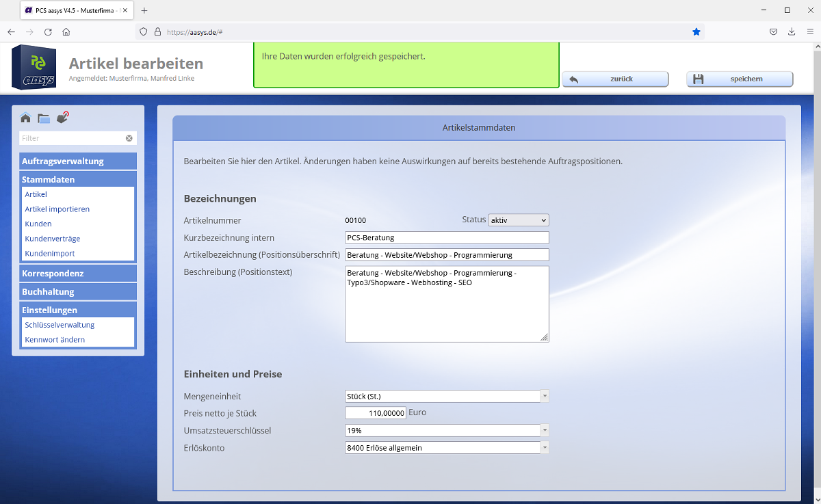
Task: Open Artikel importieren in the sidebar
Action: pyautogui.click(x=57, y=209)
